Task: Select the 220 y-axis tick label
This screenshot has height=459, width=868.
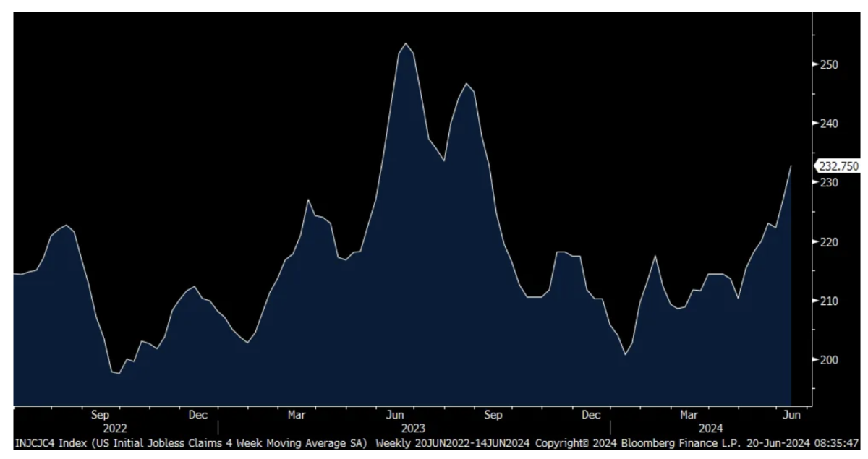Action: click(x=829, y=241)
